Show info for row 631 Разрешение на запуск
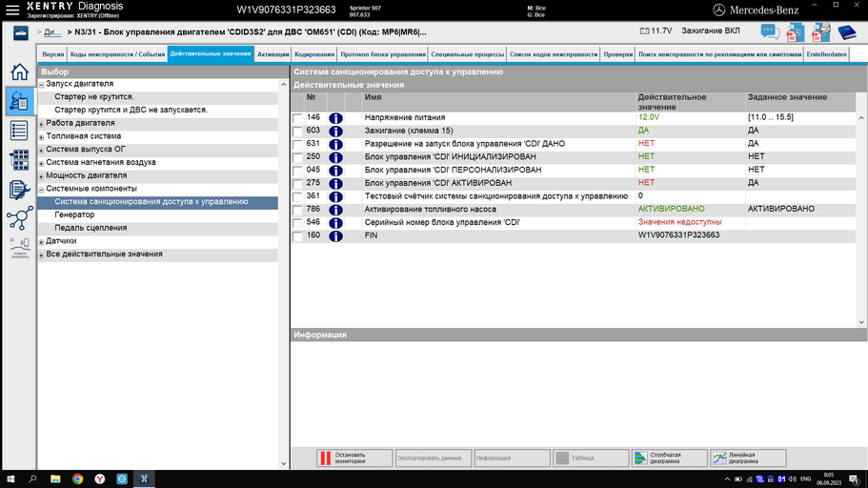 (335, 144)
